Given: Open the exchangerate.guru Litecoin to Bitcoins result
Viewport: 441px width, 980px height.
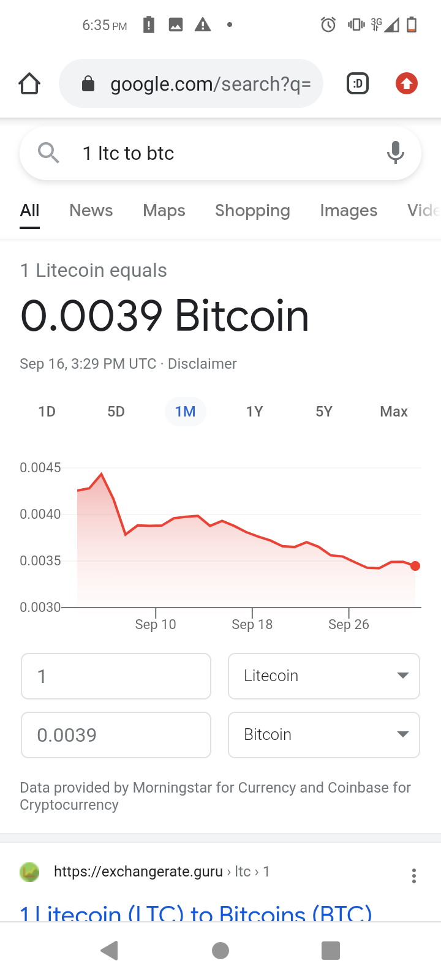Looking at the screenshot, I should pyautogui.click(x=196, y=911).
